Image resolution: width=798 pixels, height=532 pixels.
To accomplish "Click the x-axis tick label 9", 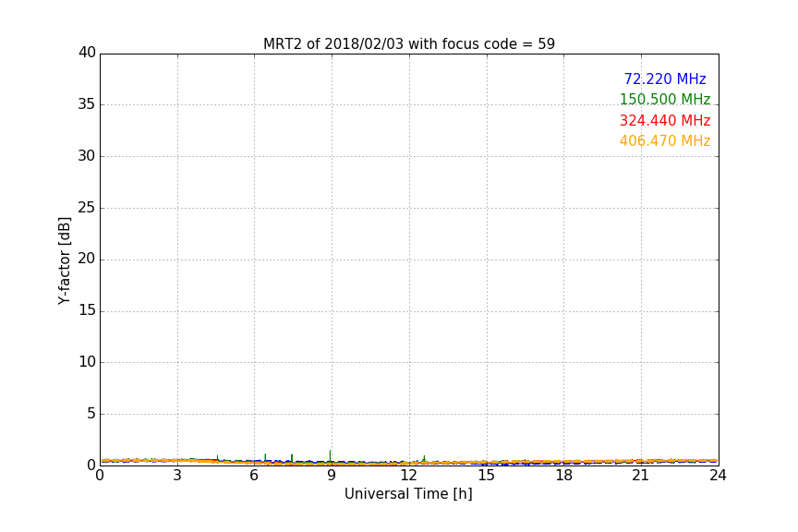I will click(332, 476).
